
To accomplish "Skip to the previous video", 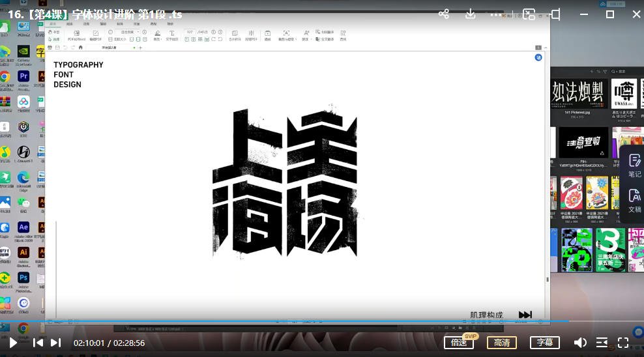I will (38, 343).
